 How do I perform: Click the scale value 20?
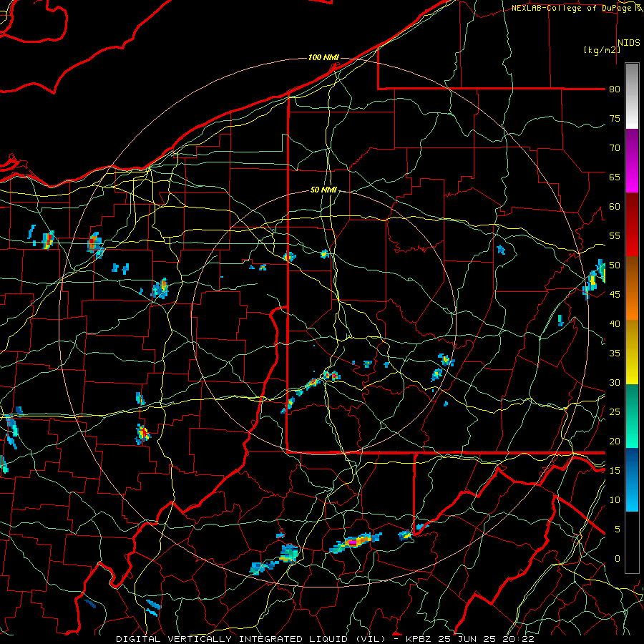point(615,441)
